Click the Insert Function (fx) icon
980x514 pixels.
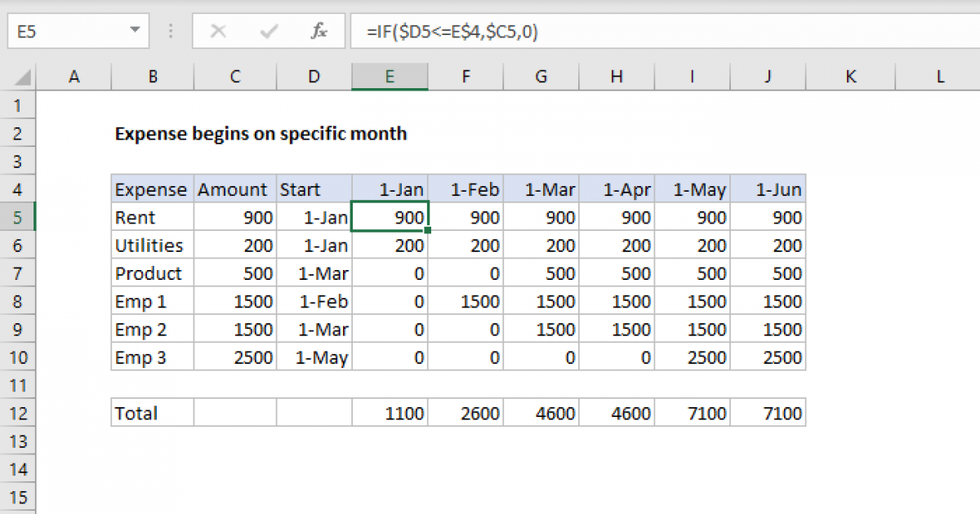pos(318,31)
